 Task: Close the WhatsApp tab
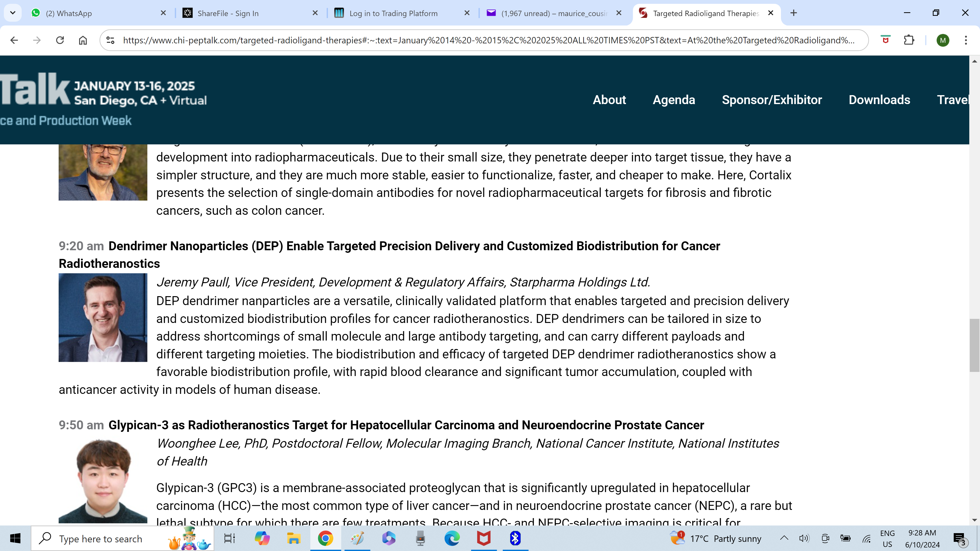pos(163,13)
